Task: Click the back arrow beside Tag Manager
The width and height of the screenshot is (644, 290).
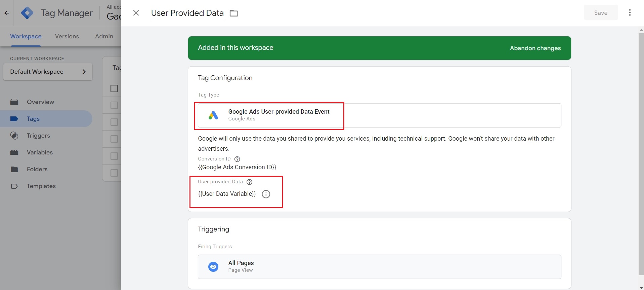Action: [7, 13]
